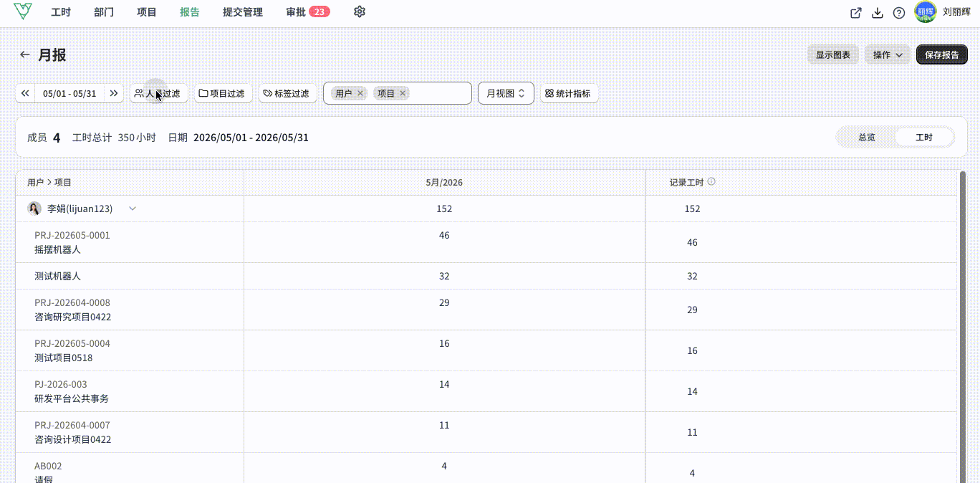Select the 工时 view toggle
Image resolution: width=980 pixels, height=483 pixels.
click(924, 137)
